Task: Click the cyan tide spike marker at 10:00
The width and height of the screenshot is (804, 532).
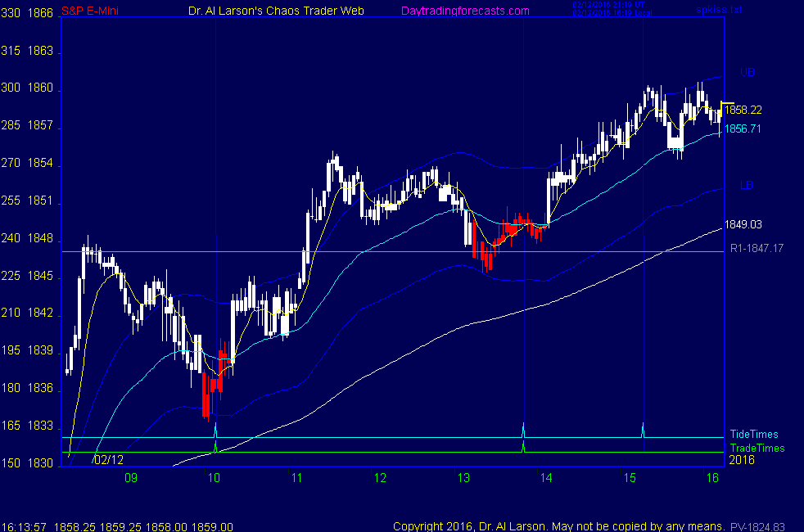Action: tap(215, 430)
